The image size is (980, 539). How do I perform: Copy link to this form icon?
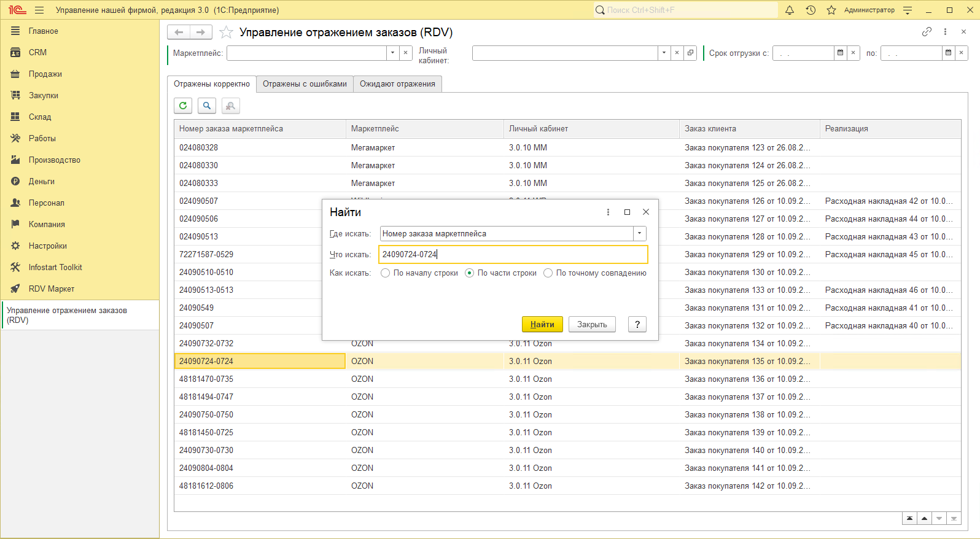(x=927, y=32)
